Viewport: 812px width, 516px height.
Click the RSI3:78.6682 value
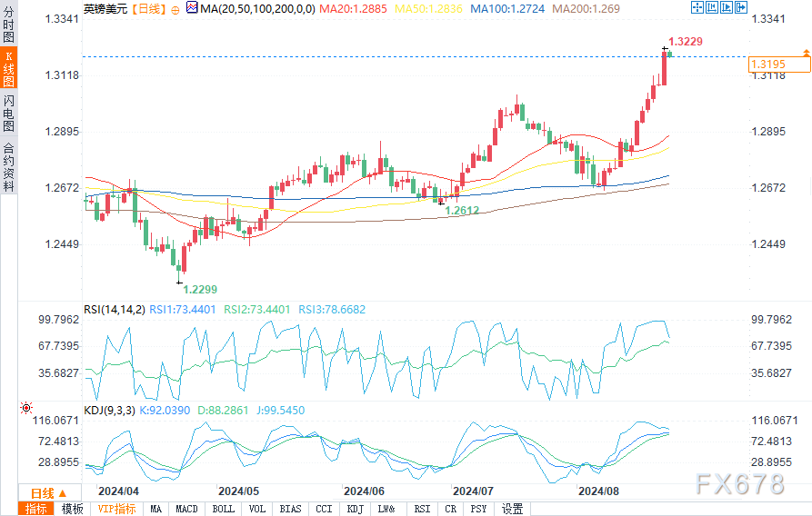(332, 310)
